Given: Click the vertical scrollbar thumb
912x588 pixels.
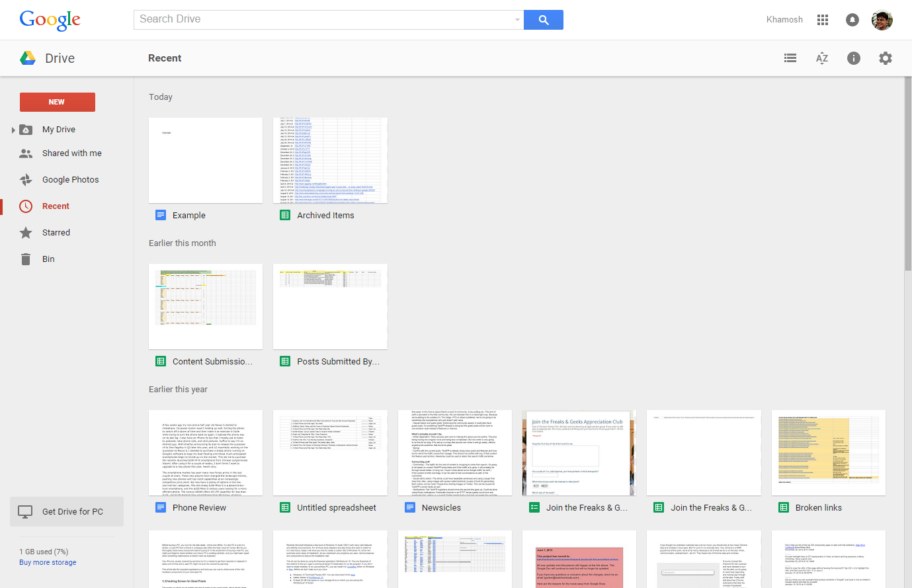Looking at the screenshot, I should click(x=908, y=173).
